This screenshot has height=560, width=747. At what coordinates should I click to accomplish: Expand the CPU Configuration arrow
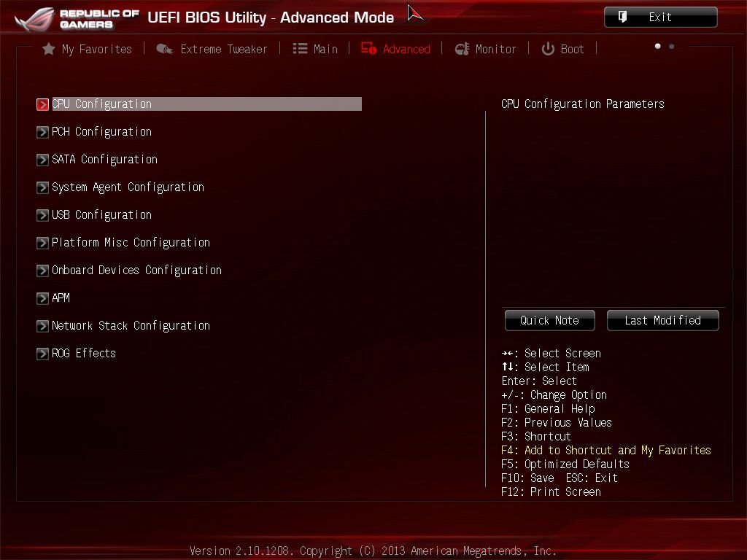tap(42, 104)
